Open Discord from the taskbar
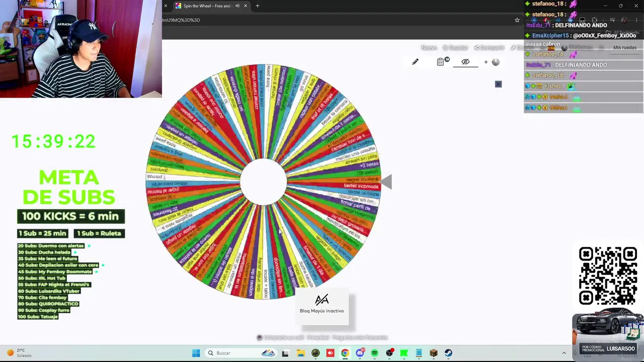Screen dimensions: 644x362 point(360,353)
